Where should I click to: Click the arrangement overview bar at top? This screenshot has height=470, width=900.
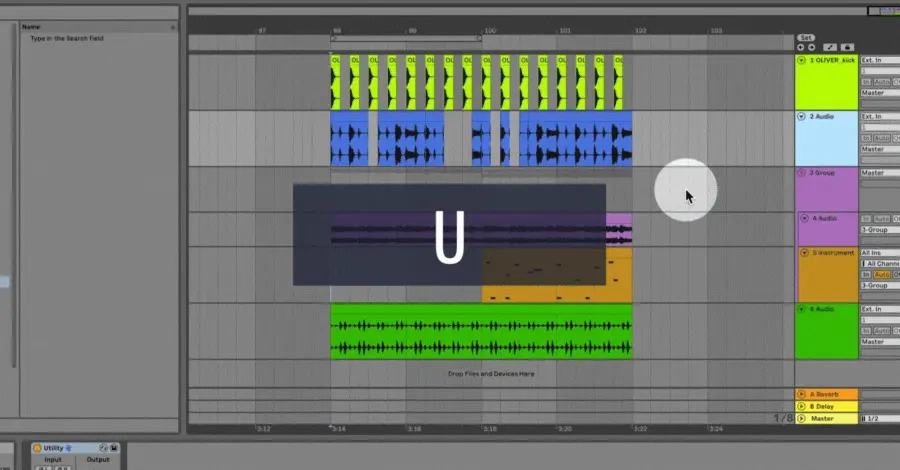(526, 11)
